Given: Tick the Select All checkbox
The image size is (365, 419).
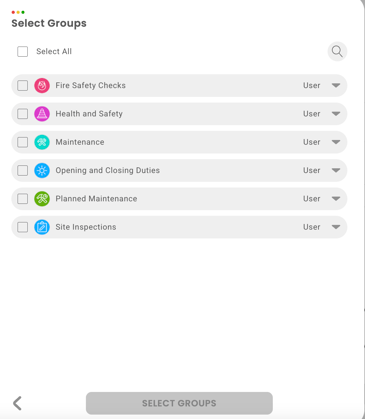Looking at the screenshot, I should click(23, 51).
